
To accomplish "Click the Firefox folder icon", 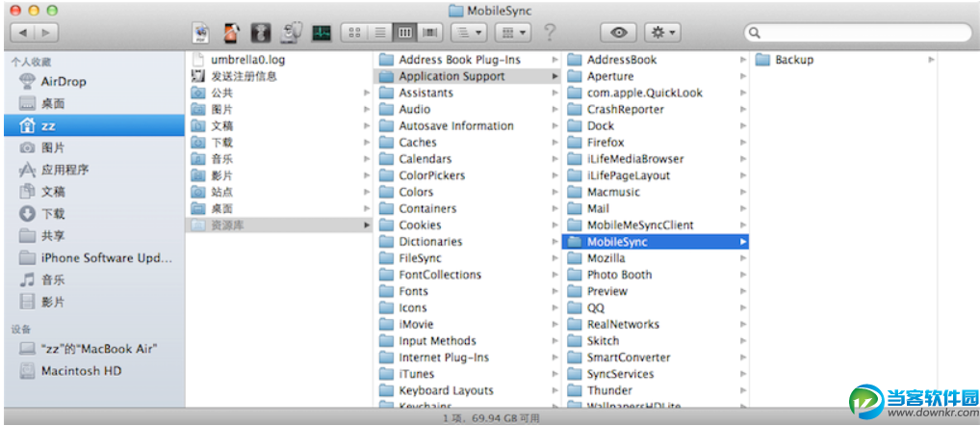I will pyautogui.click(x=575, y=143).
